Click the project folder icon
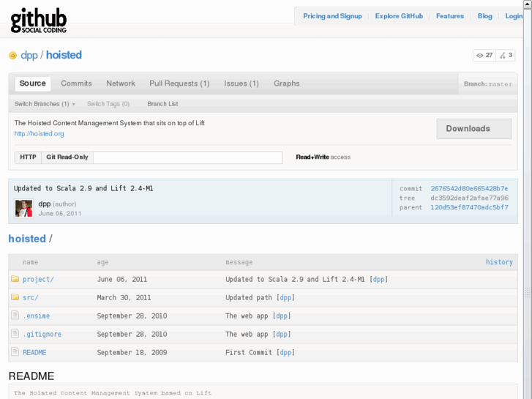The height and width of the screenshot is (399, 532). (x=15, y=279)
